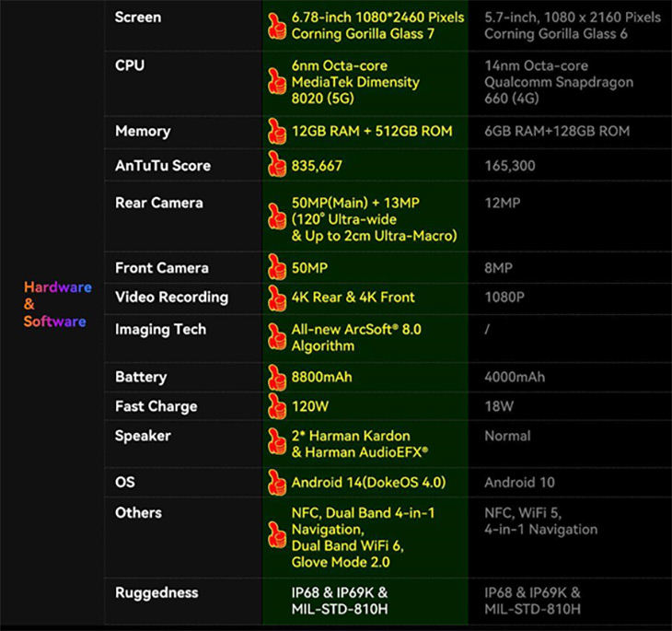Click the thumbs-up icon in Others row
The image size is (672, 631).
coord(276,535)
